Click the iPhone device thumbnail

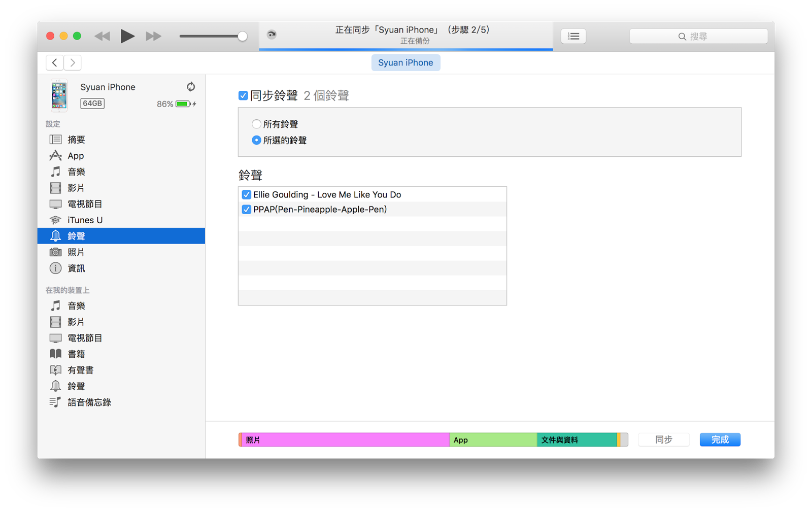(x=59, y=95)
